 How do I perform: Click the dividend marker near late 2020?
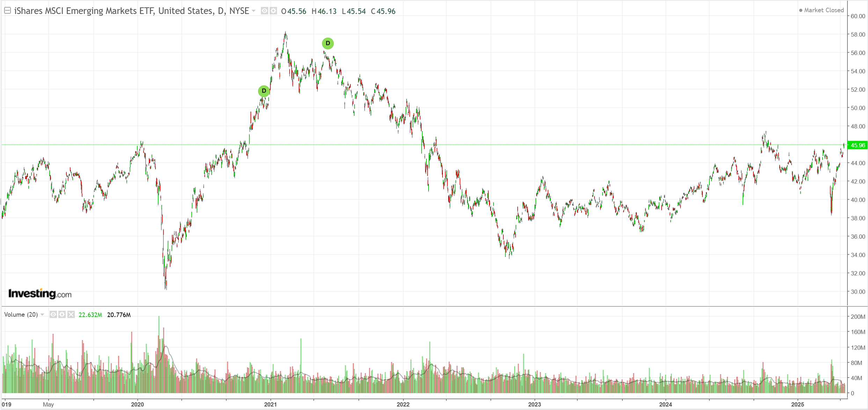[x=264, y=91]
